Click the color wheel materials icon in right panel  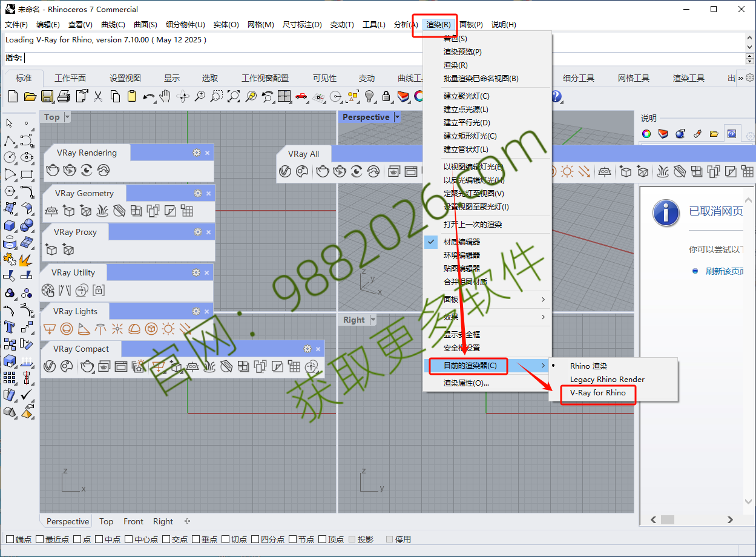646,134
